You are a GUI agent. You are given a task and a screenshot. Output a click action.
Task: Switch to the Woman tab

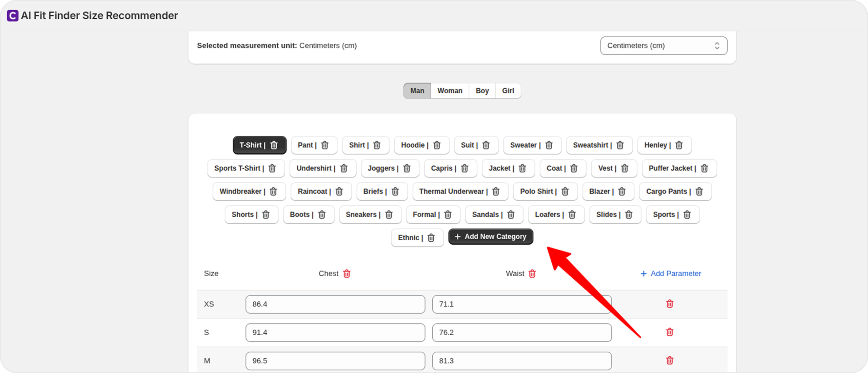(x=450, y=91)
